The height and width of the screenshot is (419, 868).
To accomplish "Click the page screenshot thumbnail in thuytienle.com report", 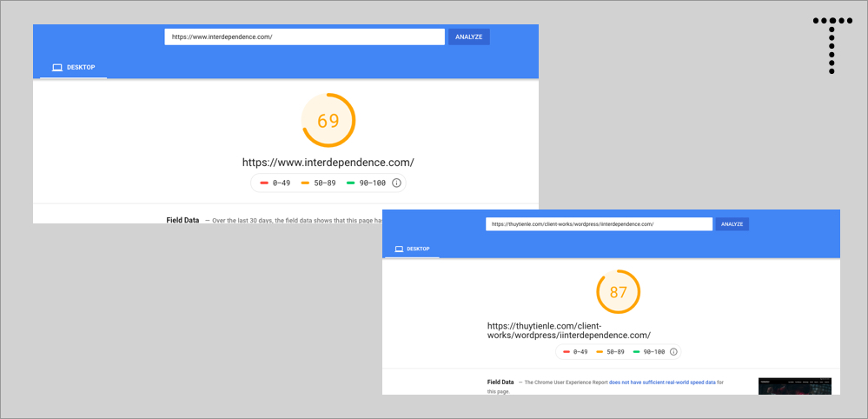I will click(x=795, y=386).
